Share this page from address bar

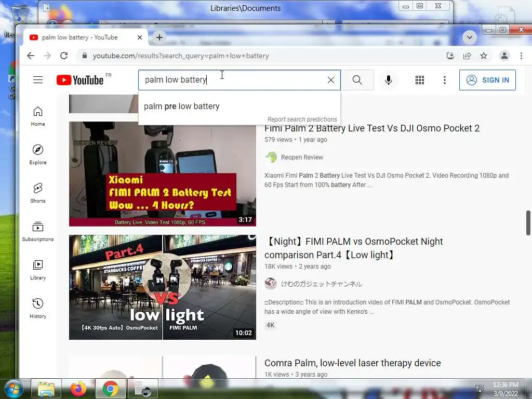467,56
